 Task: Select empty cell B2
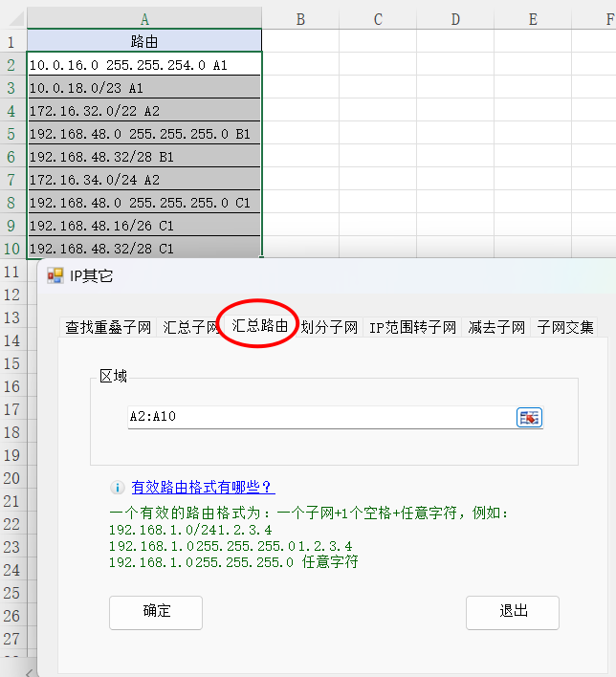[300, 65]
